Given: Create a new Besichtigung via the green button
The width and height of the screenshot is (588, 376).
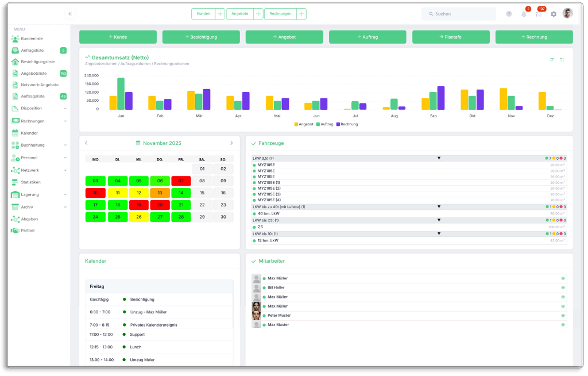Looking at the screenshot, I should 201,36.
